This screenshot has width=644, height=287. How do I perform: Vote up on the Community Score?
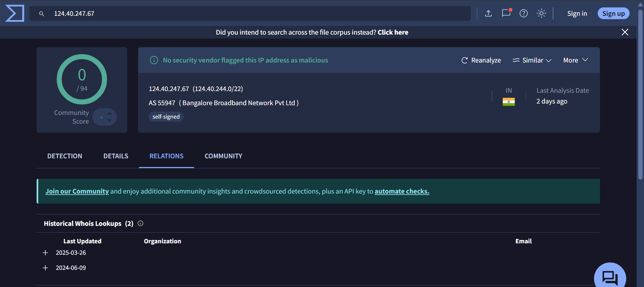110,114
